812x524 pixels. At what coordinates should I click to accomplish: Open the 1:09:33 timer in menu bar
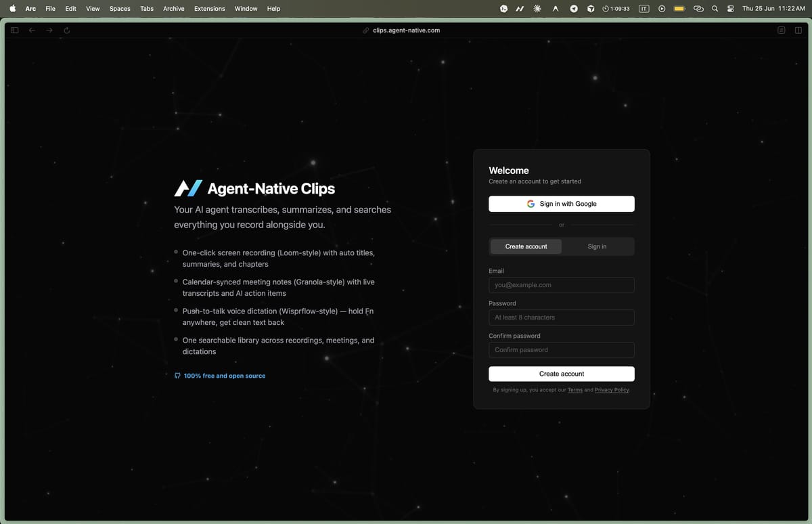coord(616,9)
